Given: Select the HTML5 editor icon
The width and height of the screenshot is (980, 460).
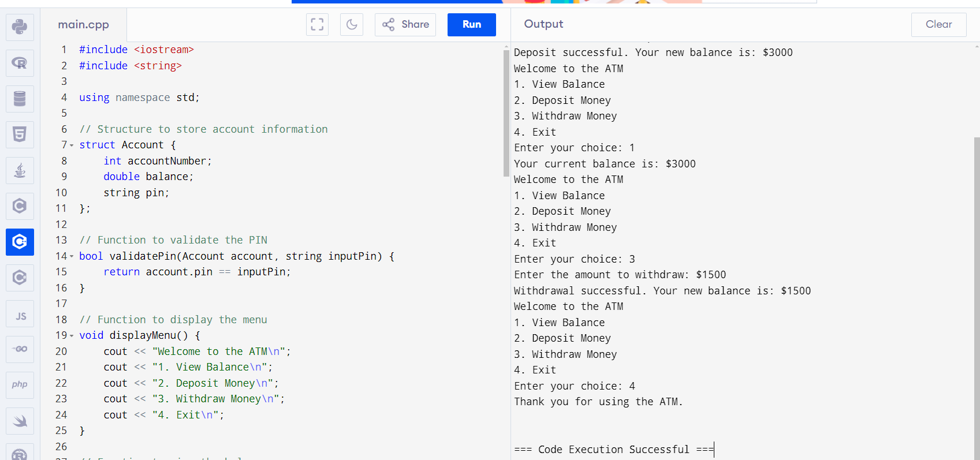Looking at the screenshot, I should tap(20, 134).
